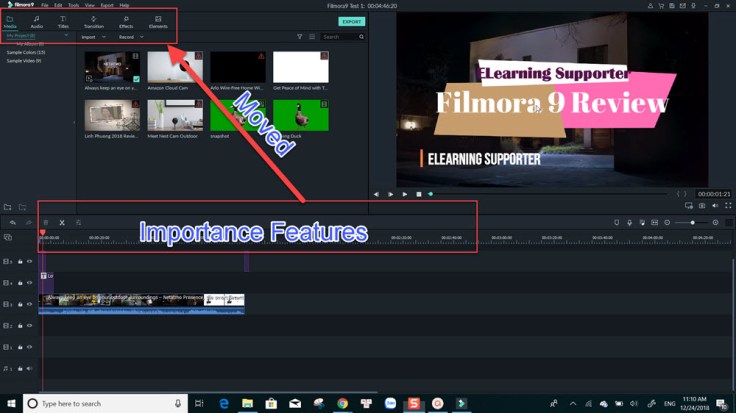Open the Audio library tab
This screenshot has width=736, height=413.
pos(37,22)
